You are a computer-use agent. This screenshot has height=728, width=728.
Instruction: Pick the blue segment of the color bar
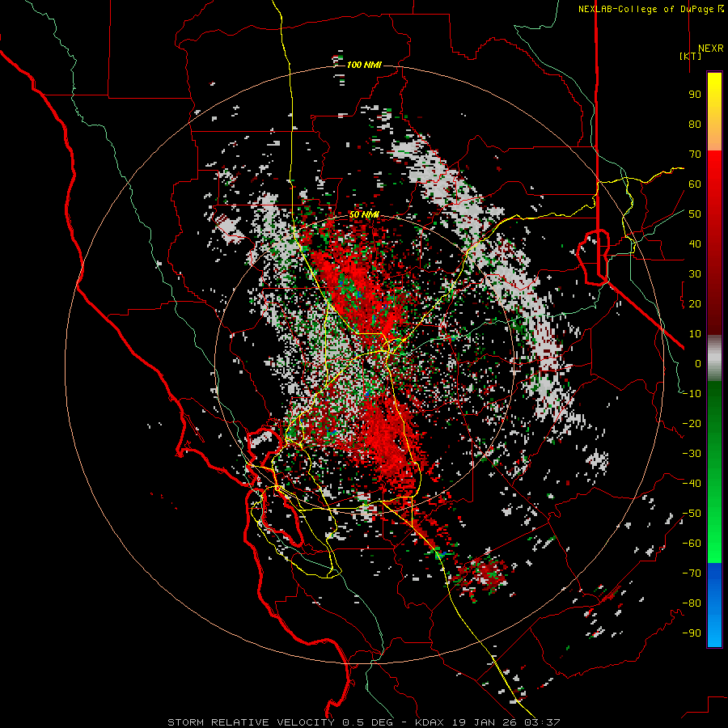point(714,605)
